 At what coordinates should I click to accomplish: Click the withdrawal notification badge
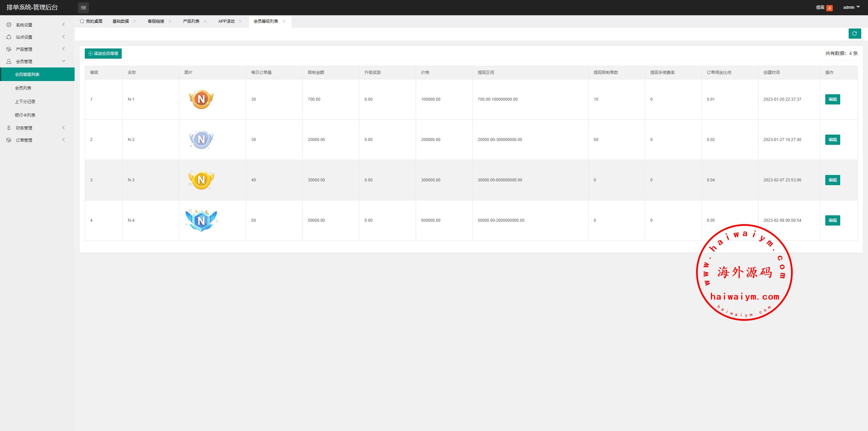point(829,8)
